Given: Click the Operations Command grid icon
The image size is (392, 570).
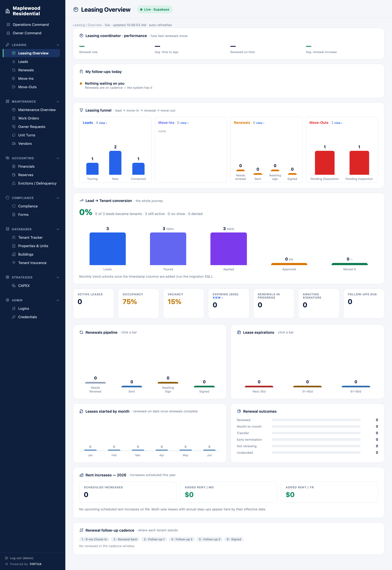Looking at the screenshot, I should 8,24.
